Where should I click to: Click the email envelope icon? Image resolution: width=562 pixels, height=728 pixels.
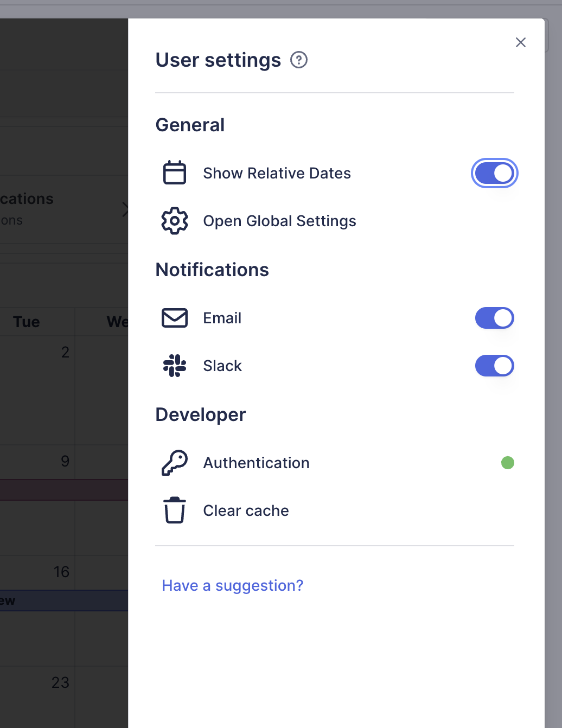coord(174,318)
